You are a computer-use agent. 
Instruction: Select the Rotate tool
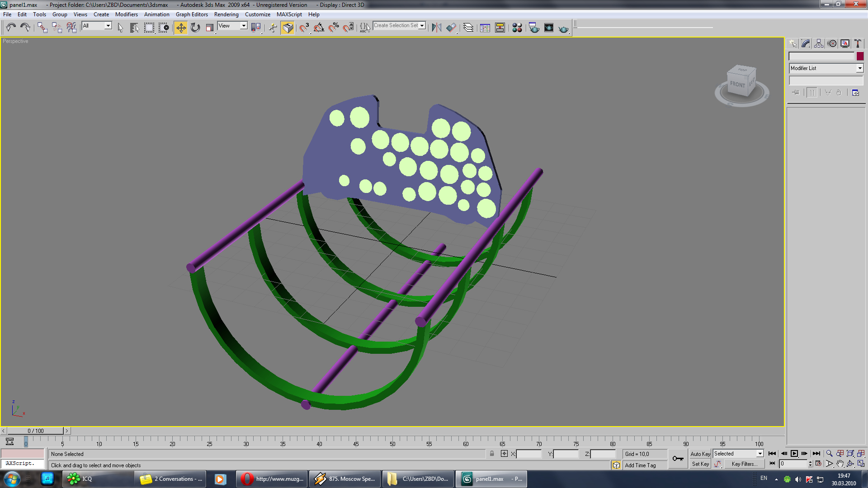coord(195,28)
